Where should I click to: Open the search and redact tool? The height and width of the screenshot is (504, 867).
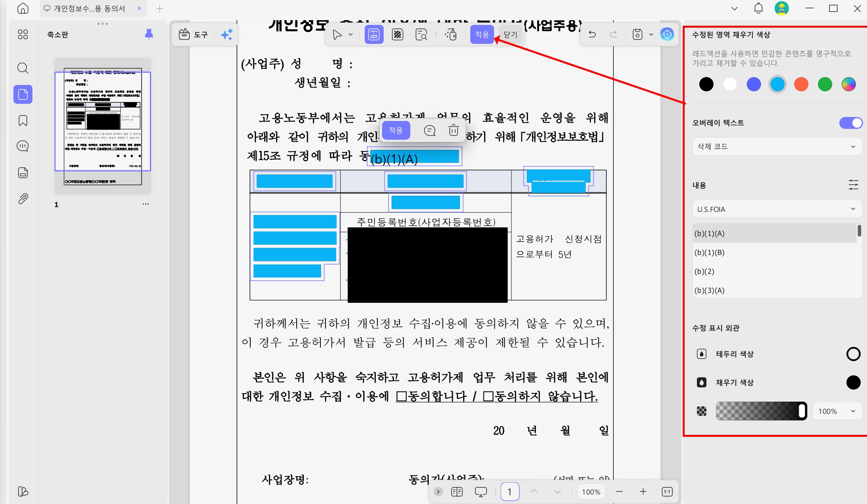(421, 35)
